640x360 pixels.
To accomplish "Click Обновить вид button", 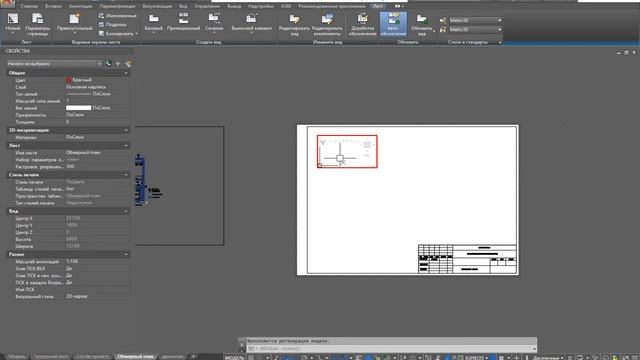I will (x=422, y=24).
